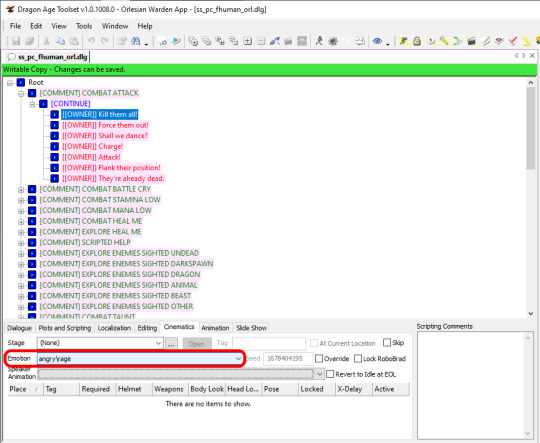Switch to the Animation tab
This screenshot has width=540, height=443.
215,328
